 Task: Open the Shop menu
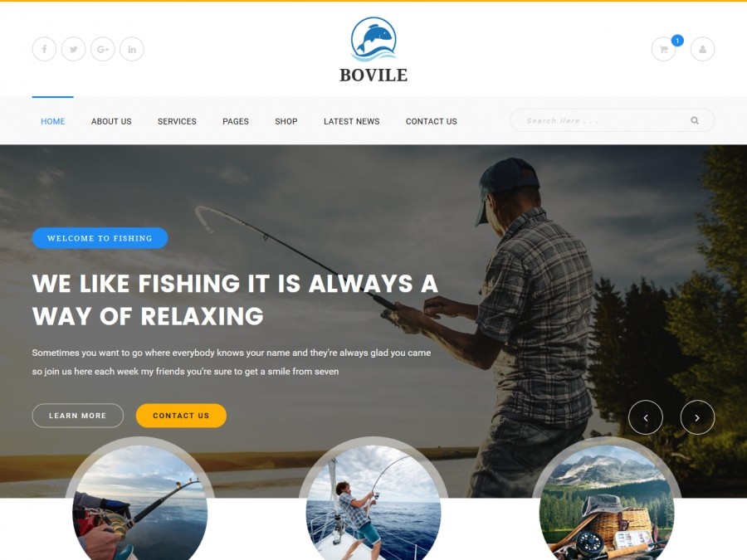pyautogui.click(x=286, y=121)
